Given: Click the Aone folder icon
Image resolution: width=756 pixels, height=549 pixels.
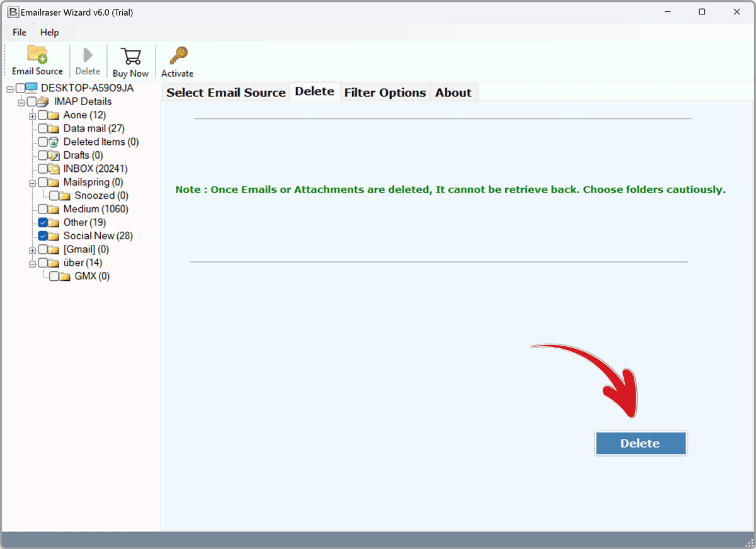Looking at the screenshot, I should pos(54,115).
